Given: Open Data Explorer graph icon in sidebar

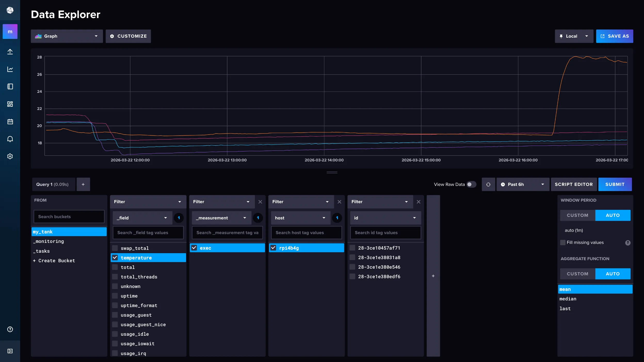Looking at the screenshot, I should (x=10, y=69).
